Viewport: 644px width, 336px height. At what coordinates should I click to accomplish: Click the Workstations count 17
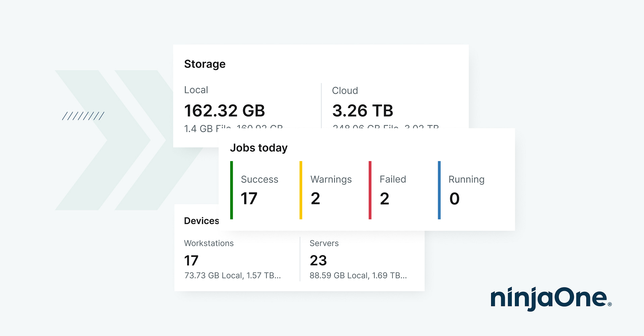point(191,261)
